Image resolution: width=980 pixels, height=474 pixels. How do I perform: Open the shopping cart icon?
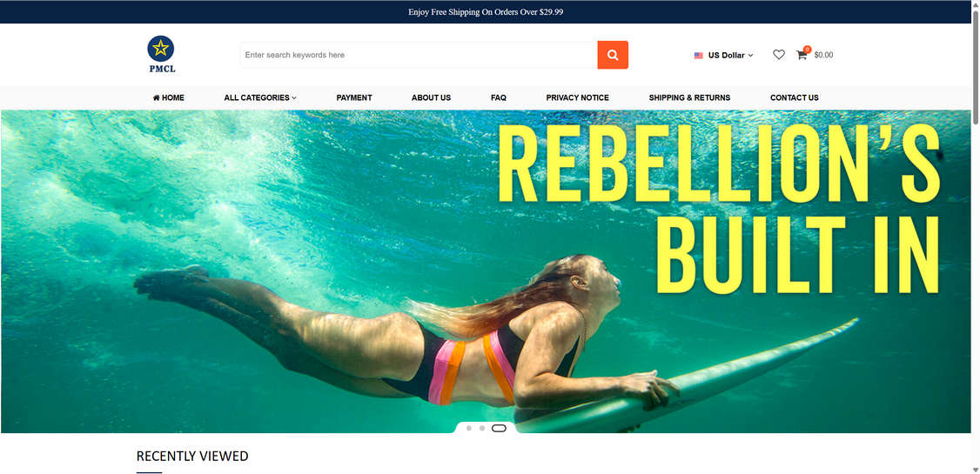[802, 54]
